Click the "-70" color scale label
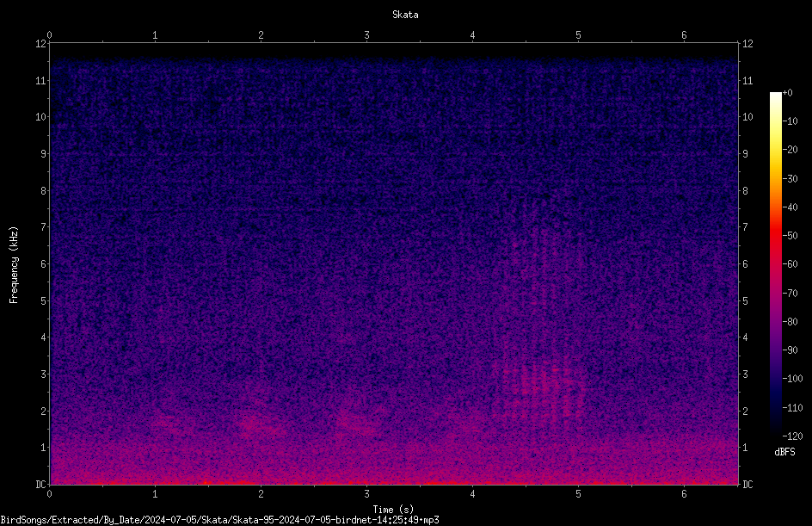Screen dimensions: 812x526 790,294
